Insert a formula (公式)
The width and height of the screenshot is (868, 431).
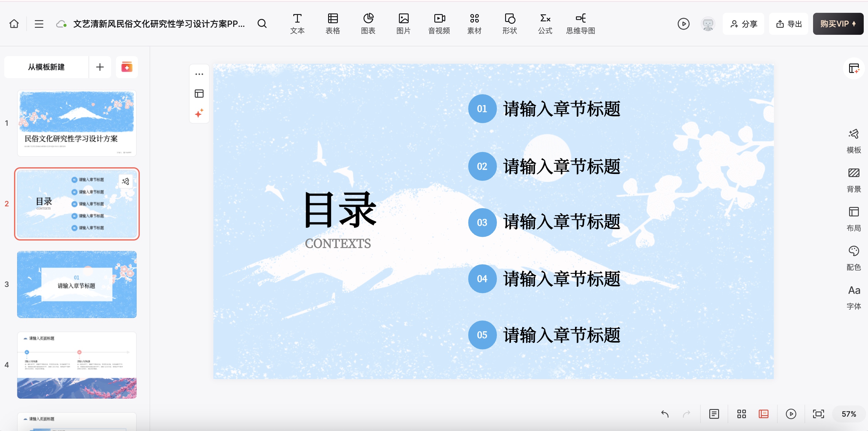545,24
